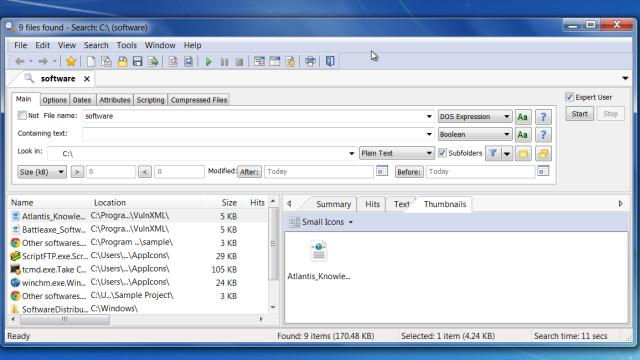640x360 pixels.
Task: Switch to the Compressed Files tab
Action: click(199, 100)
